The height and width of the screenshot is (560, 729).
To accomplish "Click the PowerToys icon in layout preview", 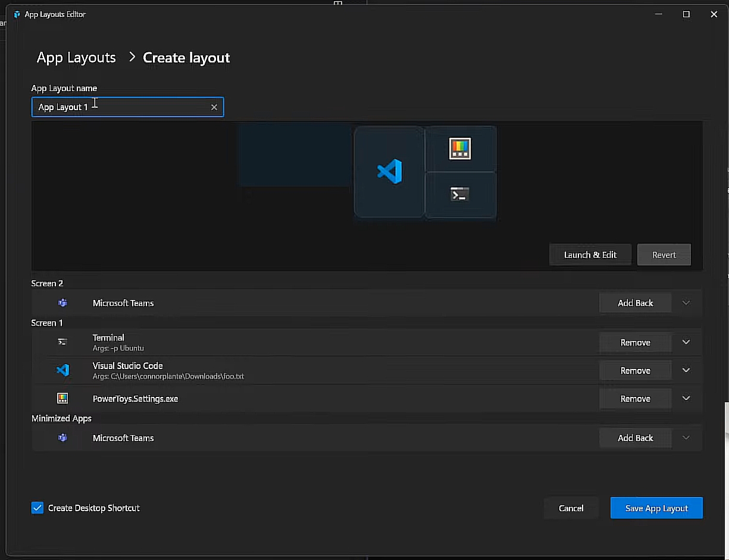I will pyautogui.click(x=460, y=149).
